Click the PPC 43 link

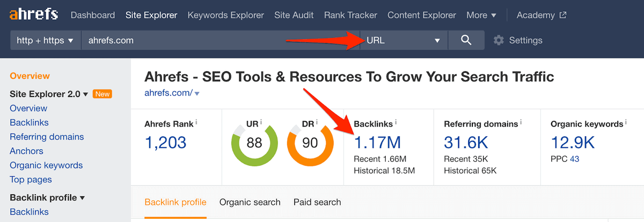pos(575,159)
